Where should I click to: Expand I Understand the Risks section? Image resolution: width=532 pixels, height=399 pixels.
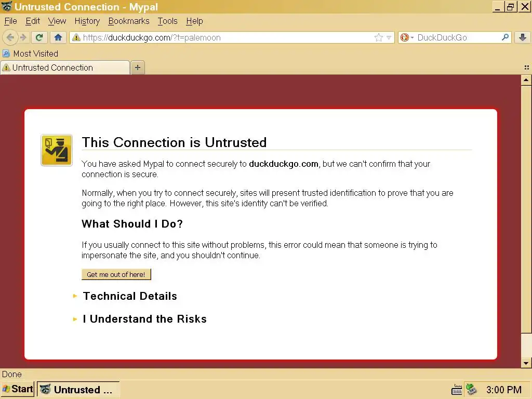tap(144, 319)
